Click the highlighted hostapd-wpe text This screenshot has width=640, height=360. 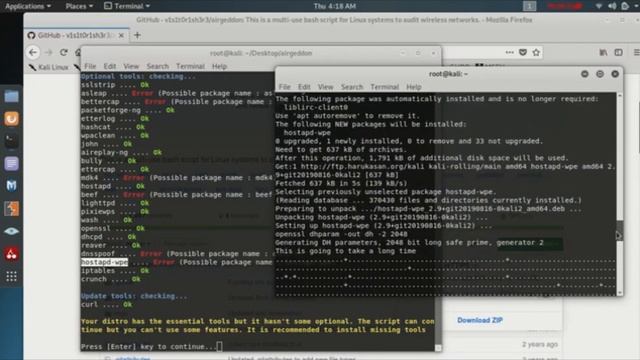pyautogui.click(x=104, y=262)
